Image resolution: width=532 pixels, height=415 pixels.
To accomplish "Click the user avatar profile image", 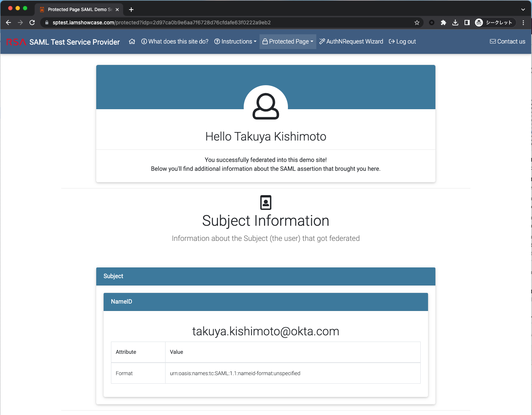I will click(265, 107).
